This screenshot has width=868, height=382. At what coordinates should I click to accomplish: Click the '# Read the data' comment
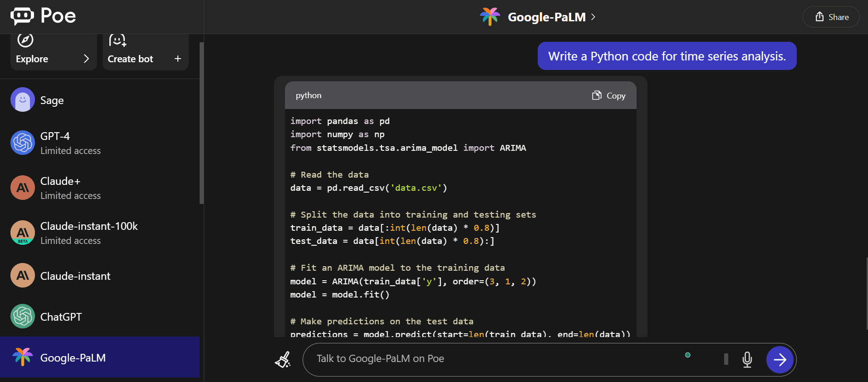[x=329, y=175]
